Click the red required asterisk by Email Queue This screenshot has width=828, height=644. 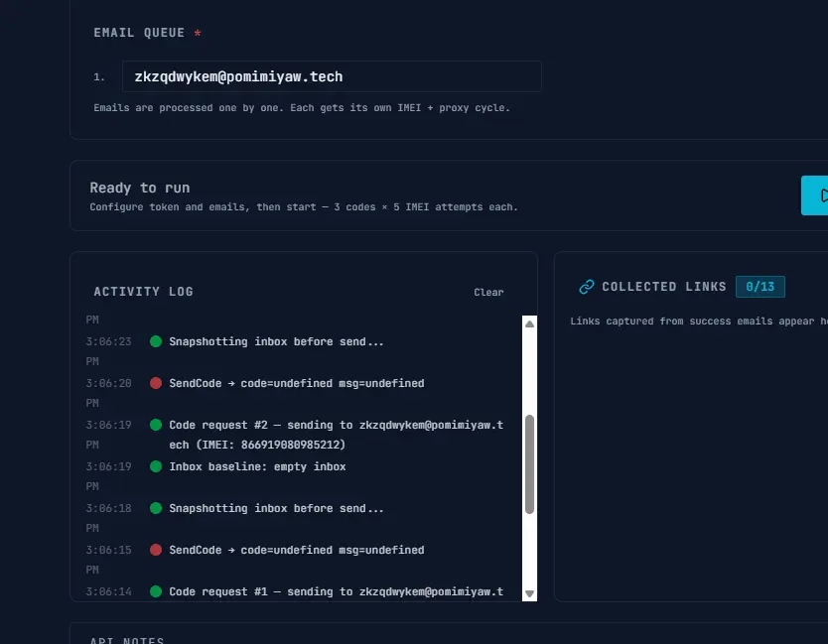[198, 33]
